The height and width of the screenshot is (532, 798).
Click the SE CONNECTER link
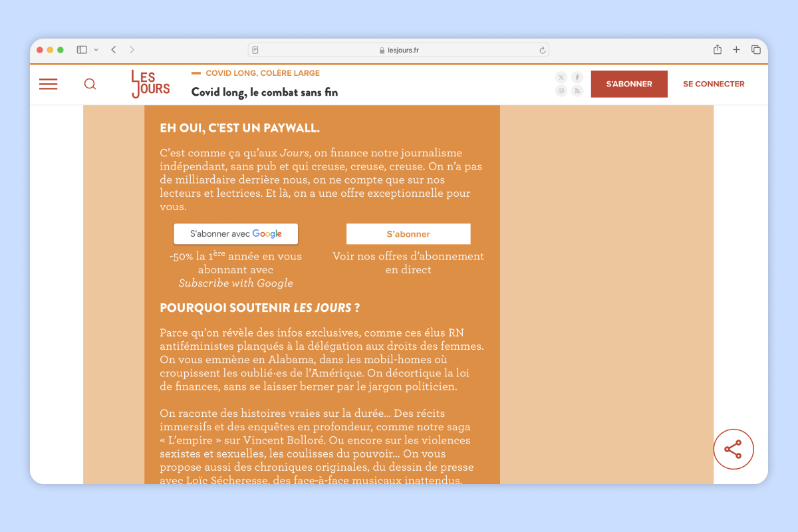714,84
